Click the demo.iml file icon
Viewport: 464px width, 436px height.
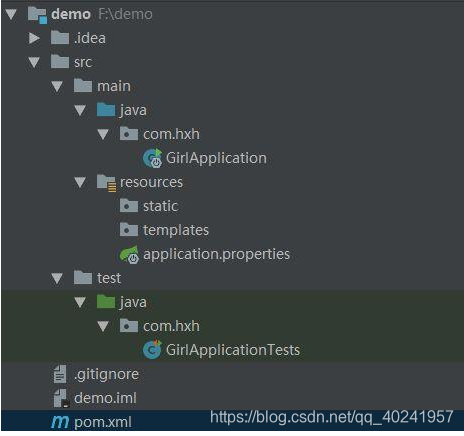pos(61,398)
